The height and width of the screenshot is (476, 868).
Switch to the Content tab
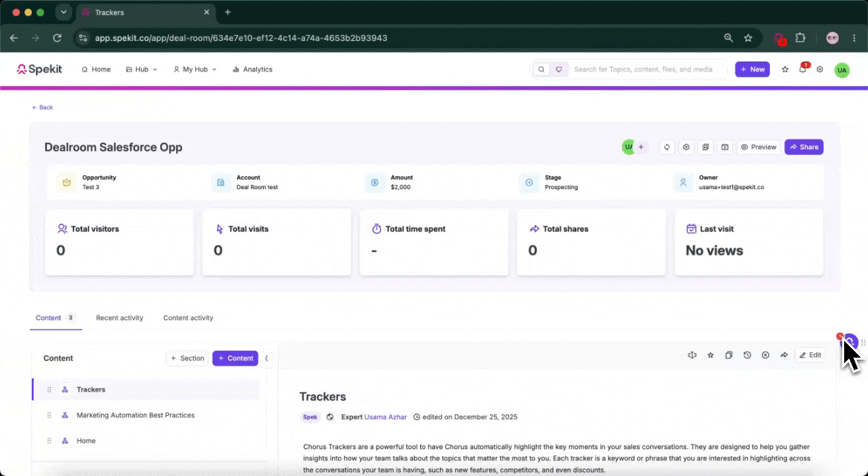tap(56, 318)
